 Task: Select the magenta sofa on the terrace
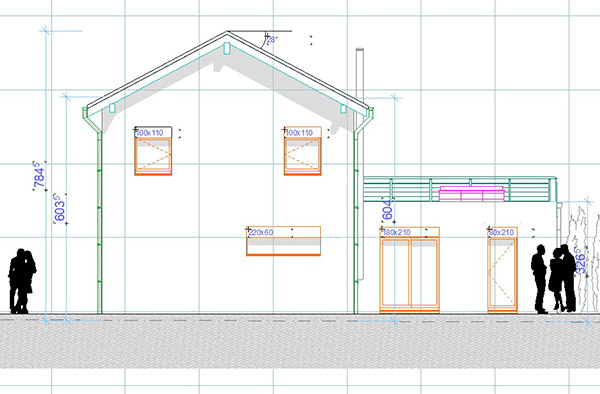471,194
